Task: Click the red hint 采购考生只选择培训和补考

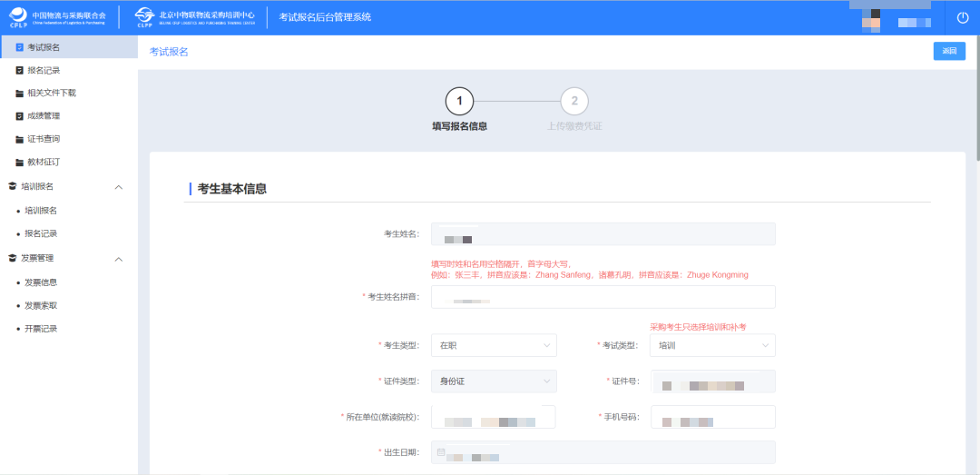Action: point(699,327)
